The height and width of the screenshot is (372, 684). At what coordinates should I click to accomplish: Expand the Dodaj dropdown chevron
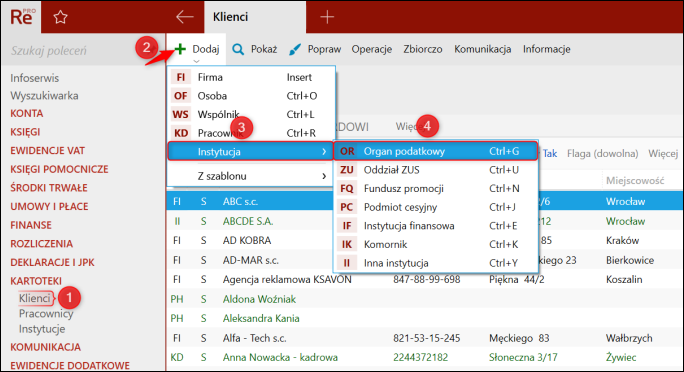point(196,61)
